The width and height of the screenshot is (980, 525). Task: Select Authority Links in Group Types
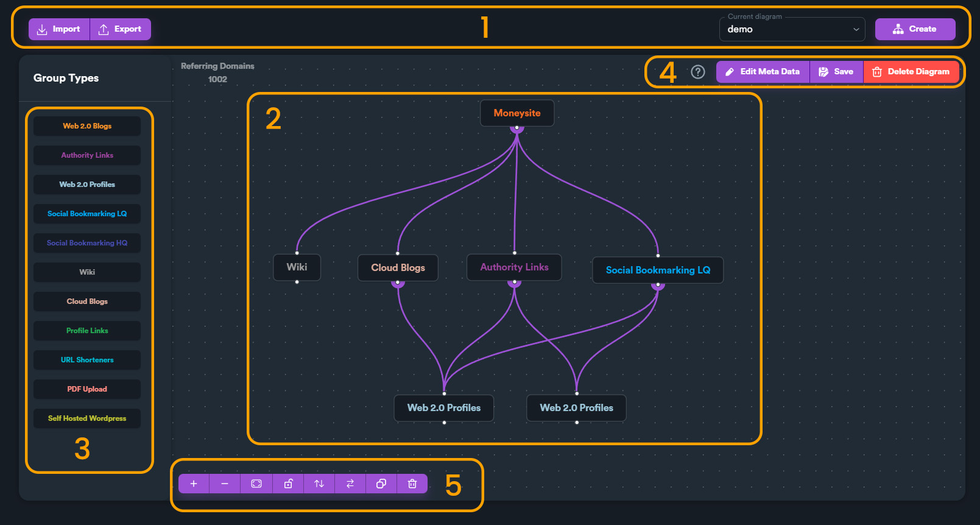point(87,155)
